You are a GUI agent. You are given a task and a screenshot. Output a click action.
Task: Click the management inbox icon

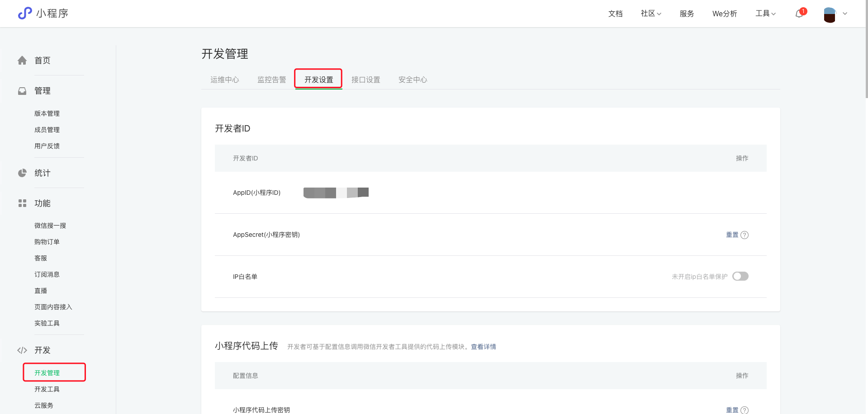(x=22, y=91)
